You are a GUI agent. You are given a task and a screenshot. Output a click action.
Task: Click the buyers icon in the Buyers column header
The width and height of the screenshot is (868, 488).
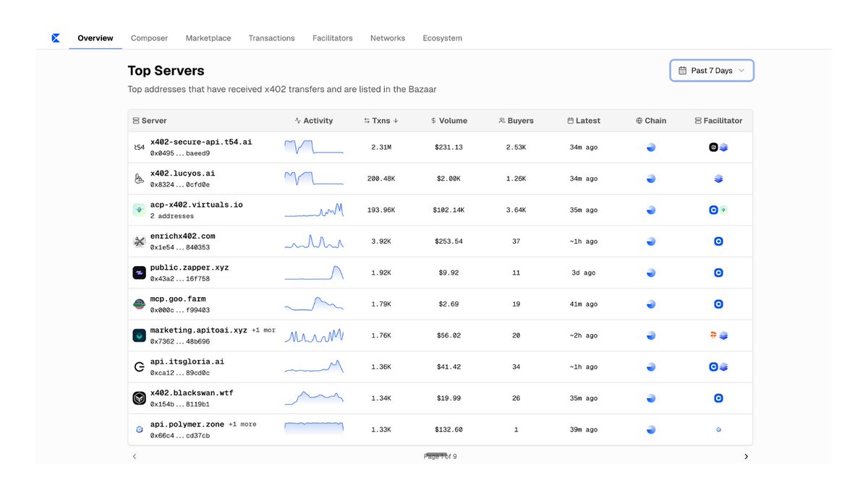click(x=501, y=121)
